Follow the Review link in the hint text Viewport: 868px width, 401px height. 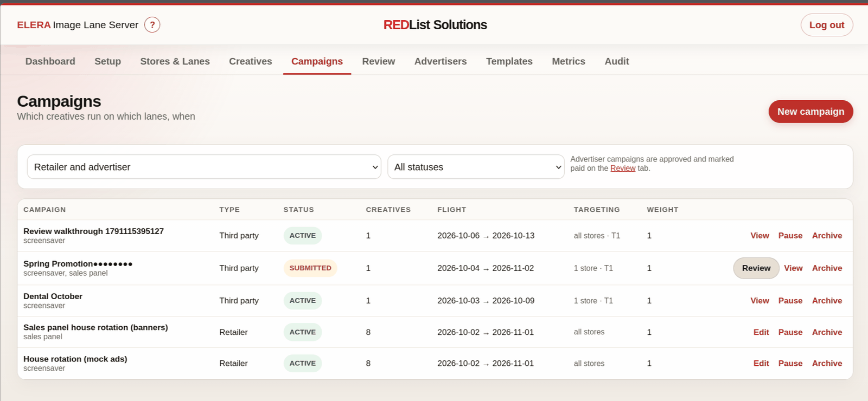pos(623,169)
